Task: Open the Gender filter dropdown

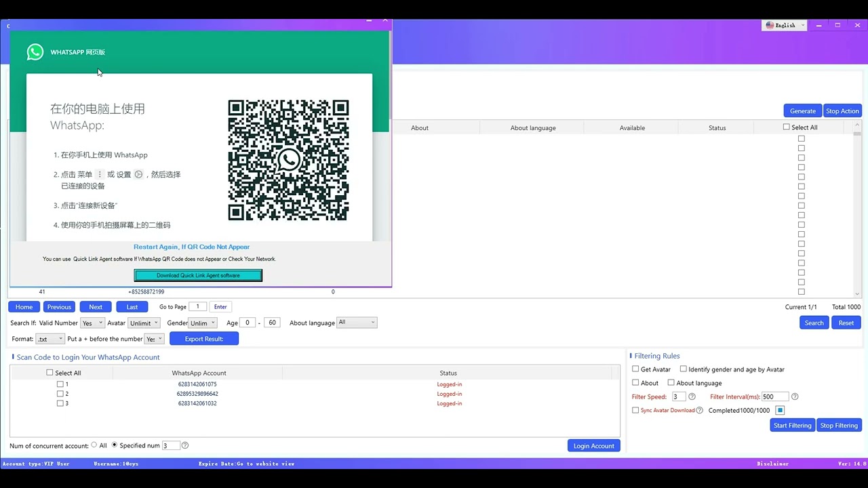Action: coord(203,323)
